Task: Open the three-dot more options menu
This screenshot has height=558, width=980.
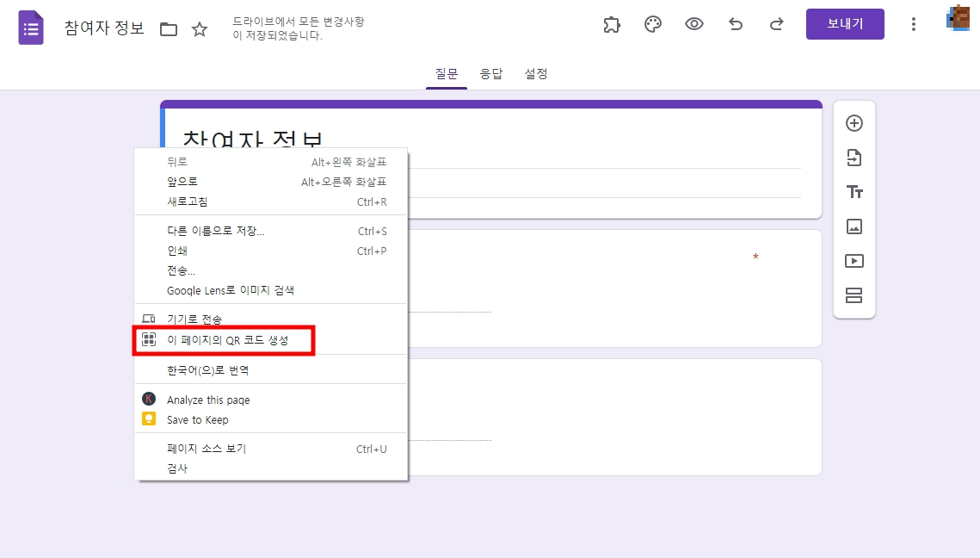Action: (913, 24)
